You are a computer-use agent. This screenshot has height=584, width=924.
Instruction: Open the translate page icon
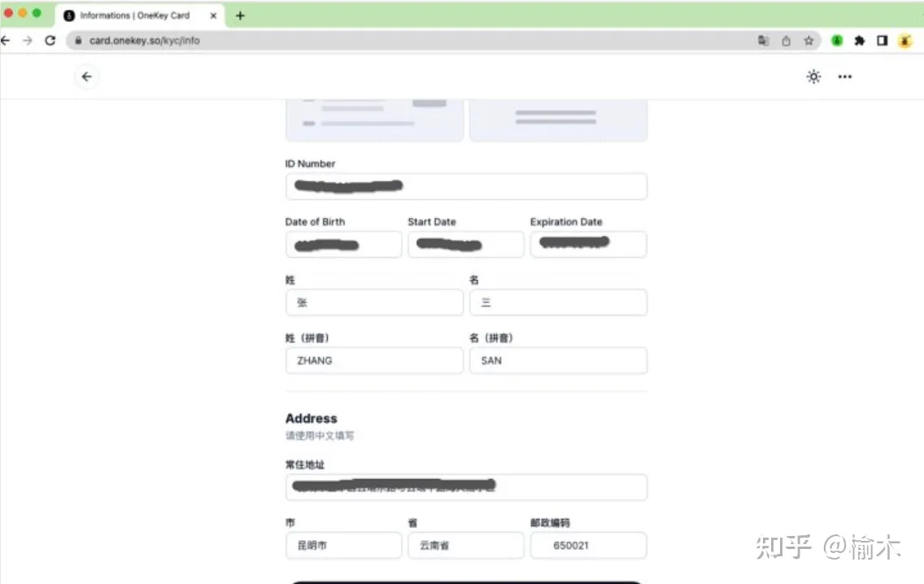(763, 41)
